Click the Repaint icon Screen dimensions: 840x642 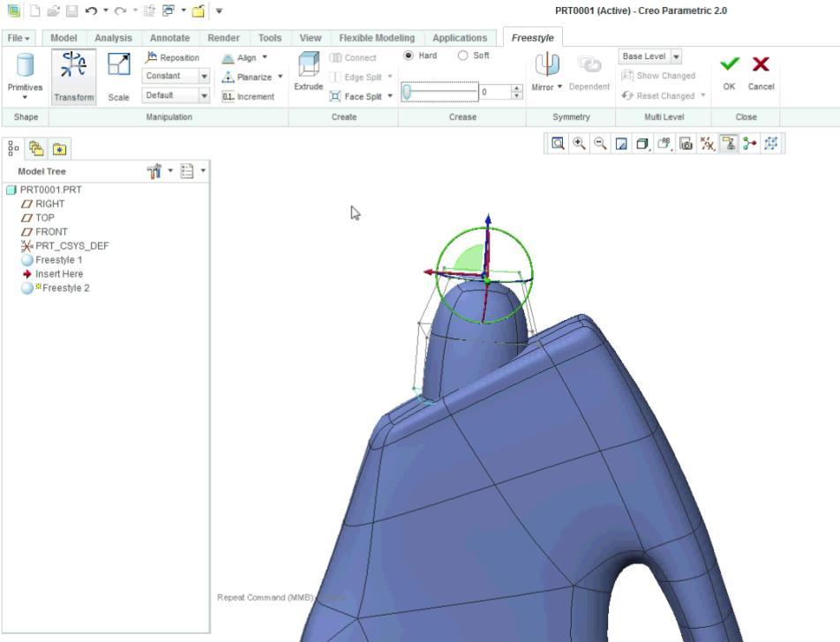(x=621, y=144)
